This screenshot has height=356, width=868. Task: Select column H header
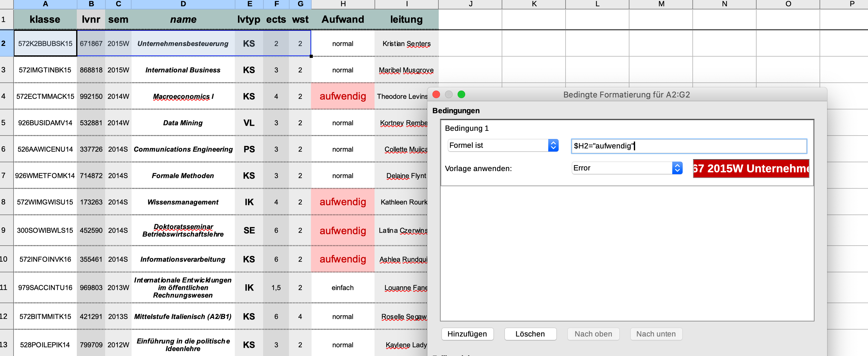pyautogui.click(x=343, y=4)
